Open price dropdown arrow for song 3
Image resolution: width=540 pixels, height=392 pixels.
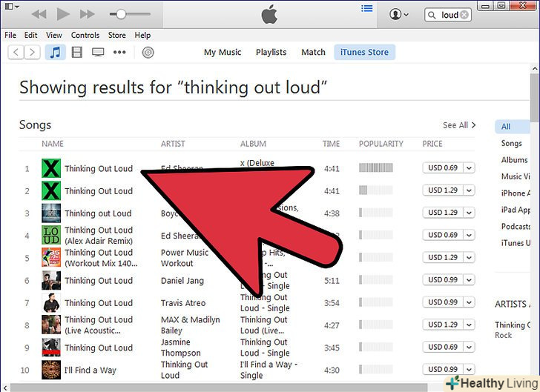(x=469, y=213)
